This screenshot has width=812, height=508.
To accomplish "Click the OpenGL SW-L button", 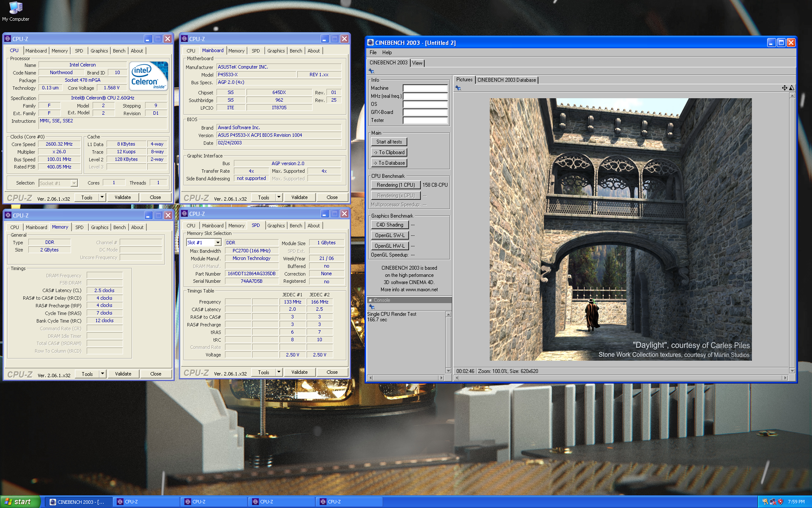I will 390,235.
